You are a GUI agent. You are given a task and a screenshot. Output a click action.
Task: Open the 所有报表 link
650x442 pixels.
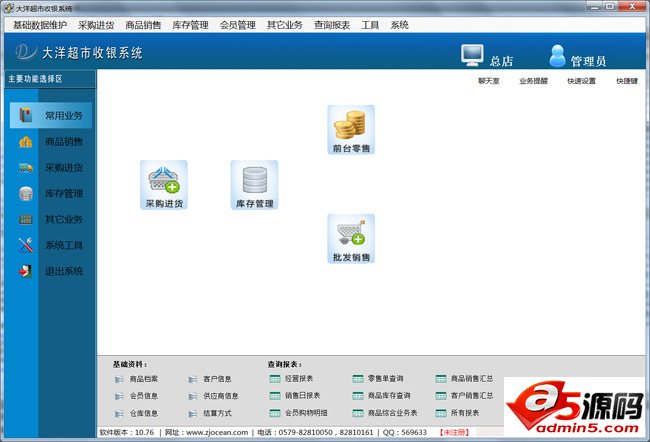coord(458,413)
